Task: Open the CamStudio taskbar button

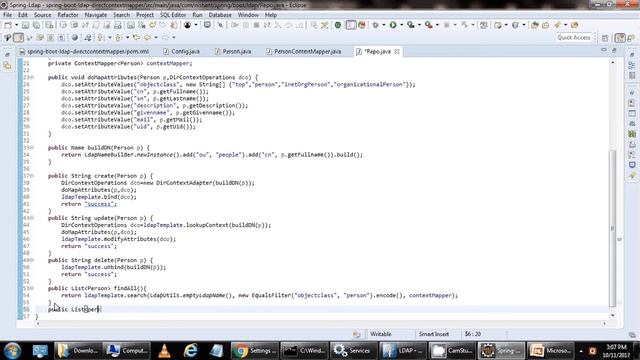Action: (452, 351)
